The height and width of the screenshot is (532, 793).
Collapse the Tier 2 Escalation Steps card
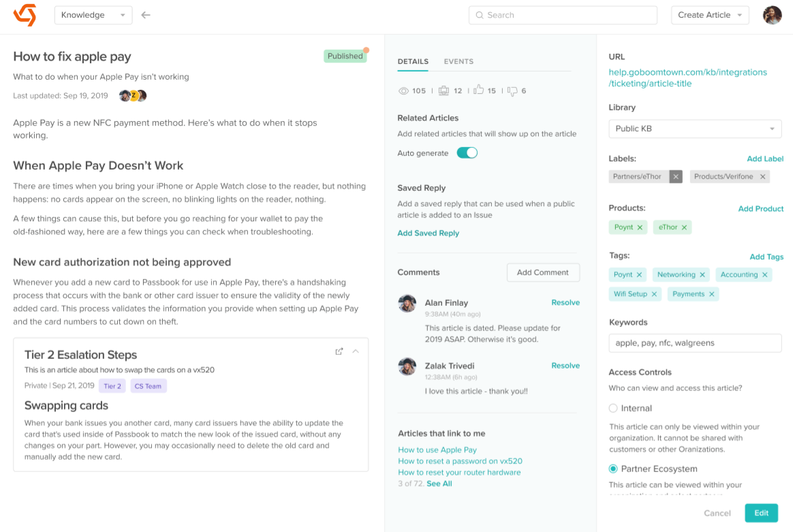[x=356, y=351]
